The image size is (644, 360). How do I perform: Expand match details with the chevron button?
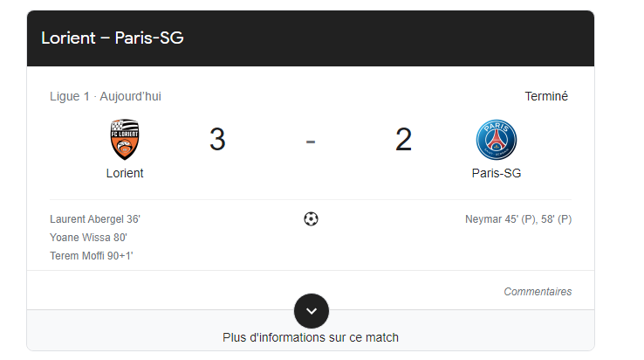pyautogui.click(x=312, y=311)
